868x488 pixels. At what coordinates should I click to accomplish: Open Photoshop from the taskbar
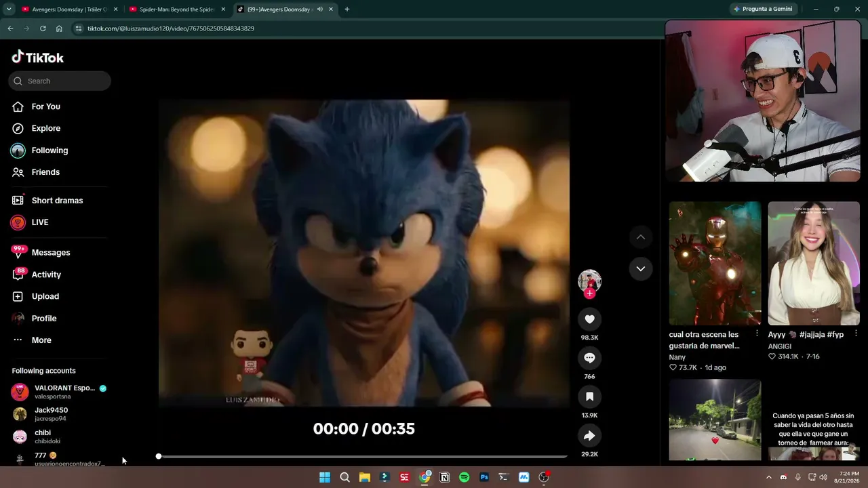click(x=484, y=477)
